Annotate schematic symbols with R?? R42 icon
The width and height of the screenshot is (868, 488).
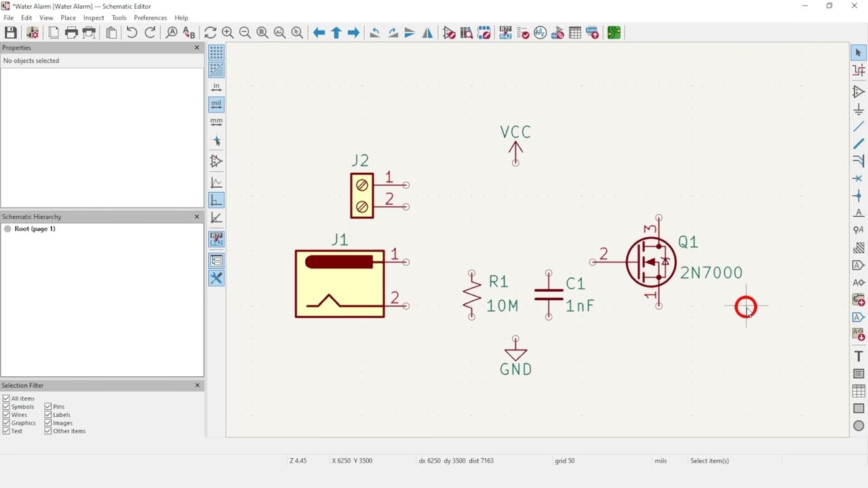tap(505, 33)
